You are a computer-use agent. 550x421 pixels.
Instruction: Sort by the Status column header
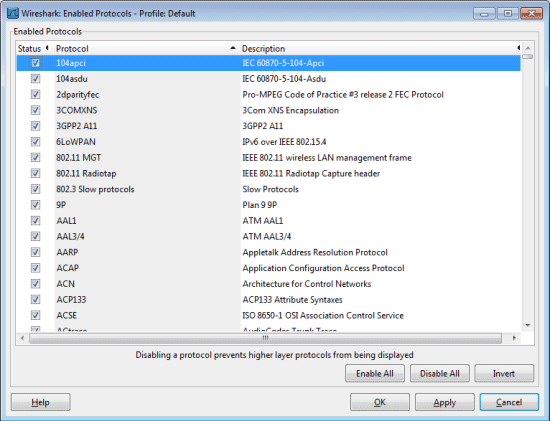coord(34,48)
